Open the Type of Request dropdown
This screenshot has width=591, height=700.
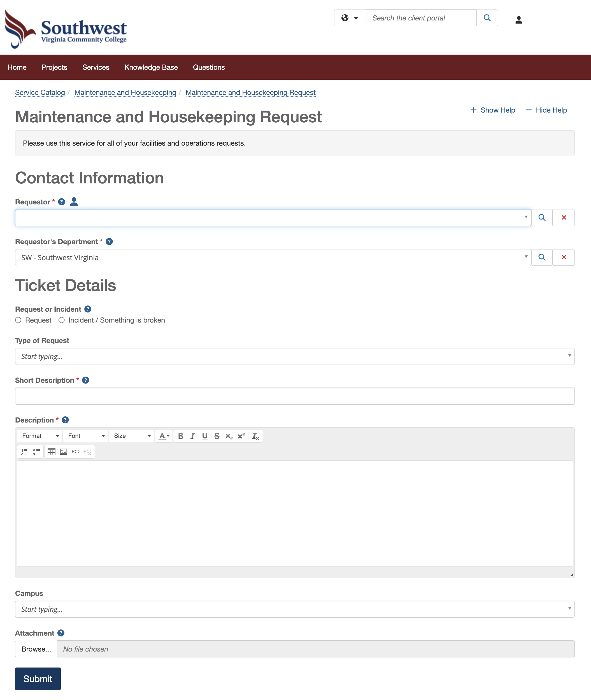[294, 356]
